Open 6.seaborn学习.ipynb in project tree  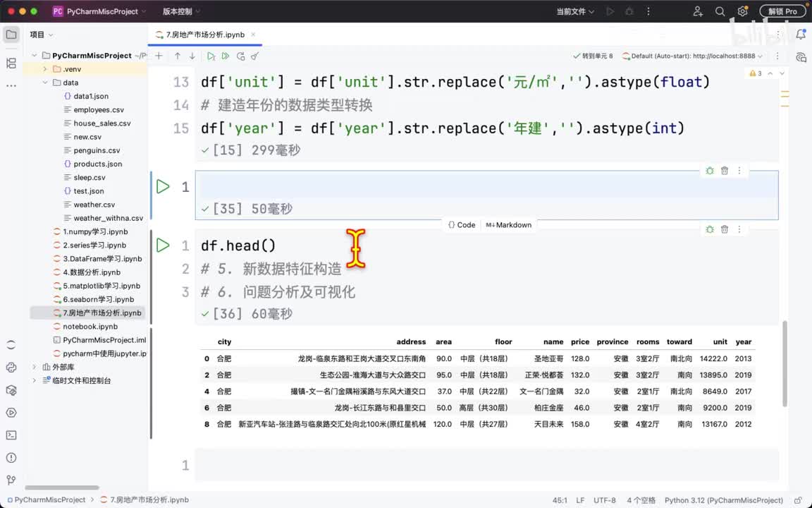click(99, 299)
